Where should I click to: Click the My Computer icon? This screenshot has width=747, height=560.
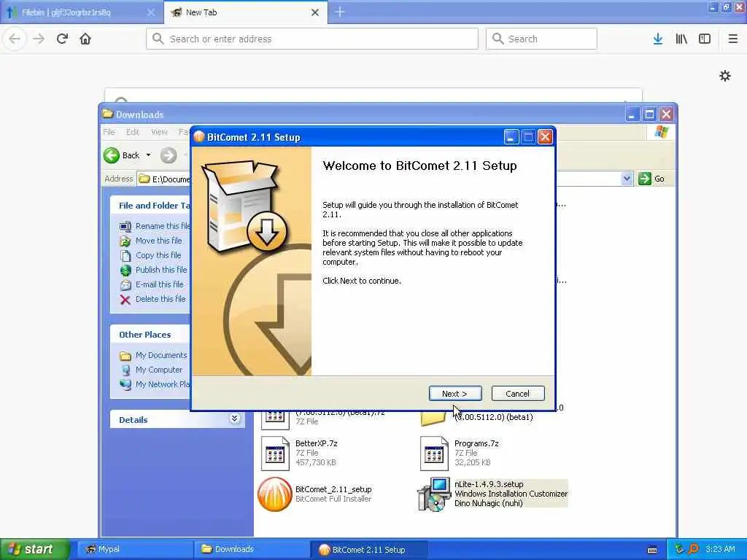[x=125, y=370]
